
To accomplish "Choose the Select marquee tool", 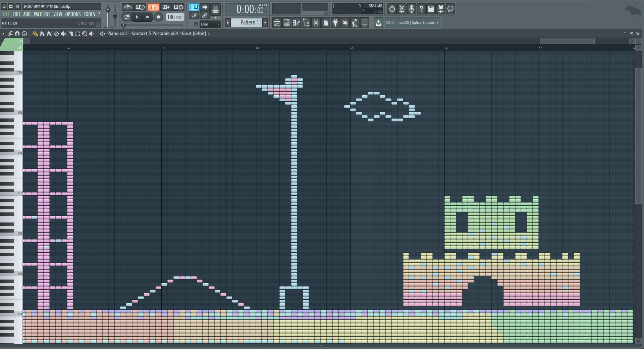I will pos(77,34).
